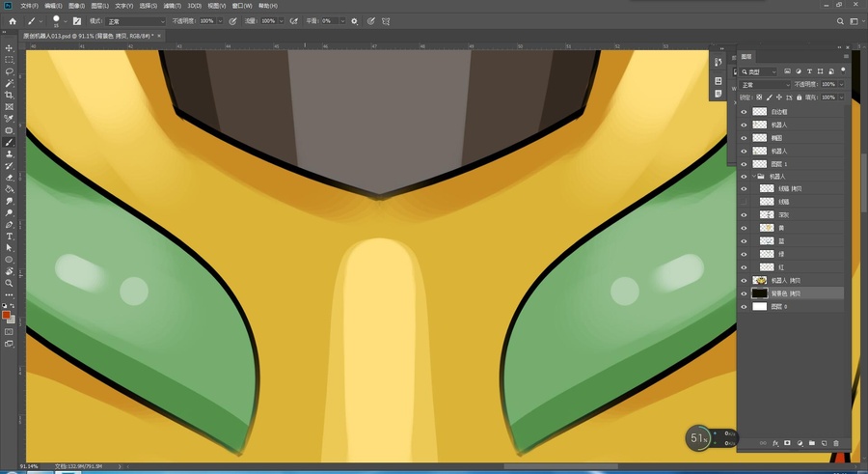Image resolution: width=868 pixels, height=474 pixels.
Task: Toggle lock transparent pixels in Layers panel
Action: point(759,97)
